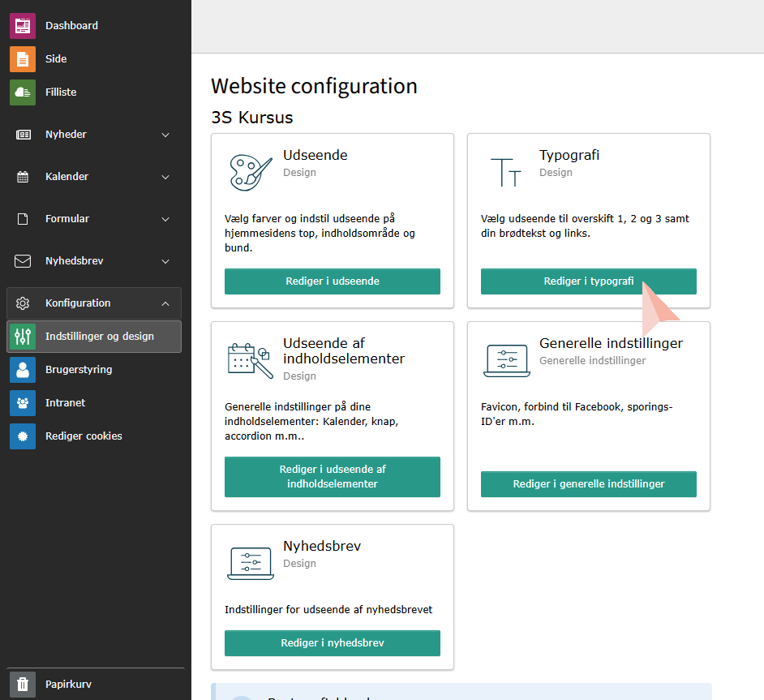
Task: Click the Brugerstyring user icon
Action: tap(23, 370)
